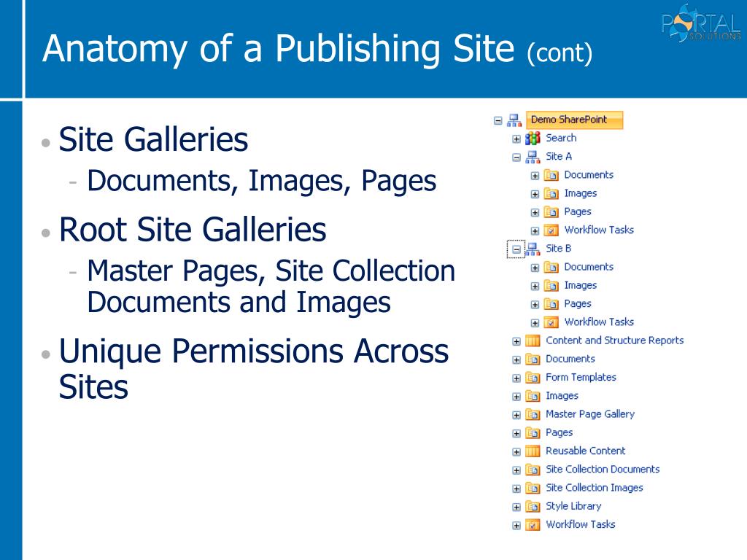Click the "Root Site Galleries" bullet text
Image resolution: width=747 pixels, height=560 pixels.
pos(193,230)
